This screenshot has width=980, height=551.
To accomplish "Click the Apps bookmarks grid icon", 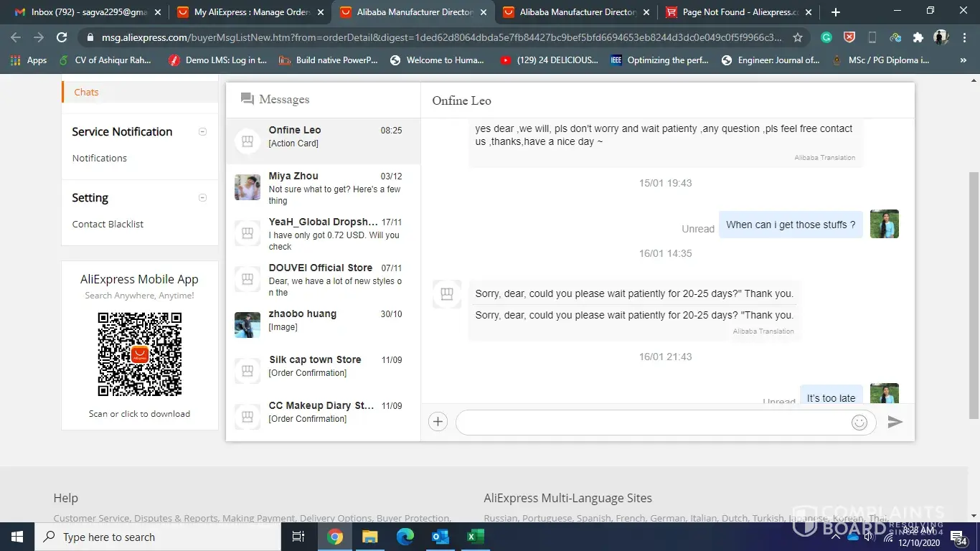I will [16, 60].
